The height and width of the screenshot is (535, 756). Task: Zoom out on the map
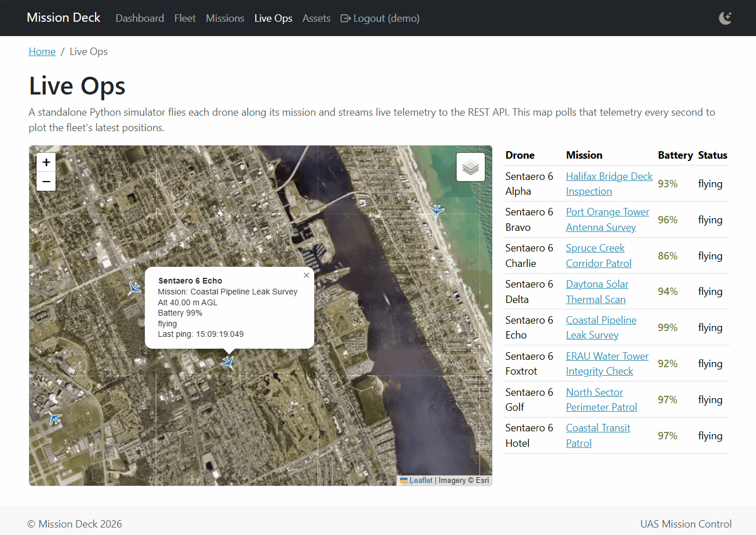(46, 182)
